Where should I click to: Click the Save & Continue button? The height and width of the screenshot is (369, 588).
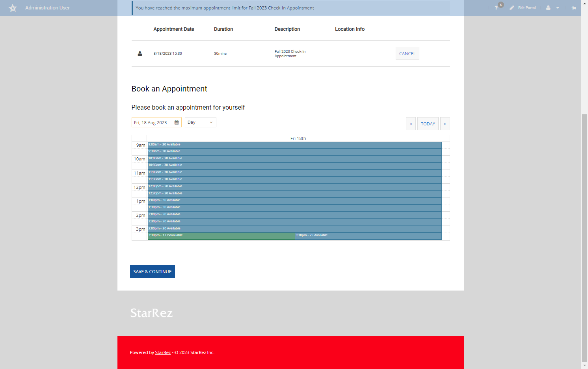[x=153, y=272]
